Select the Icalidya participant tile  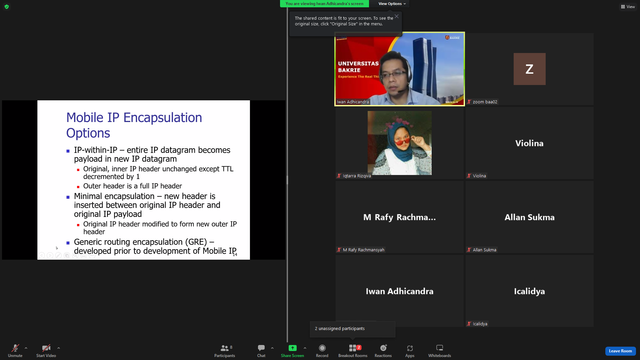pos(529,291)
